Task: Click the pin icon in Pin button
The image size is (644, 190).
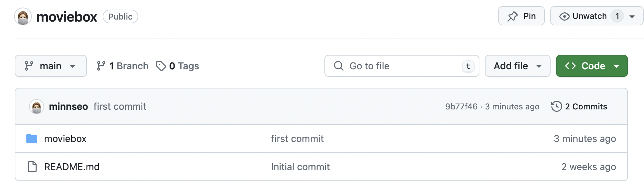Action: pyautogui.click(x=513, y=16)
